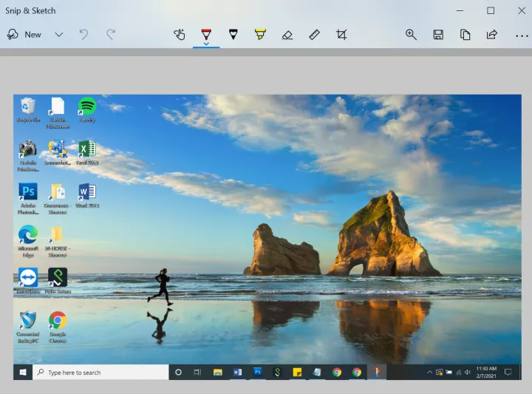
Task: Toggle the Ruler tool
Action: (x=314, y=35)
